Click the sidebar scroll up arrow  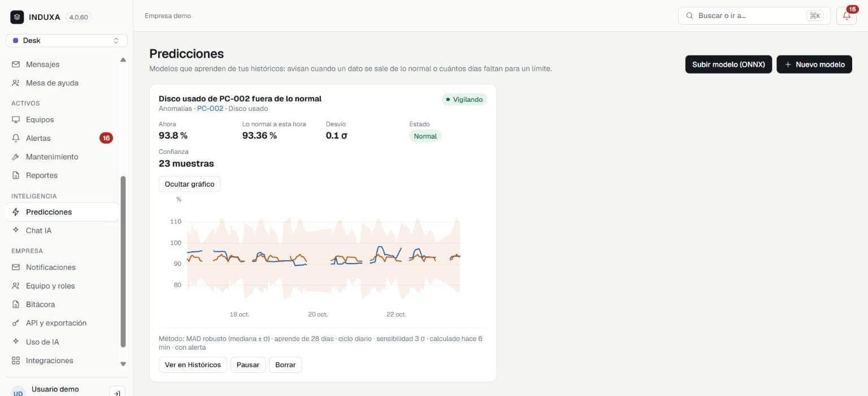(123, 60)
